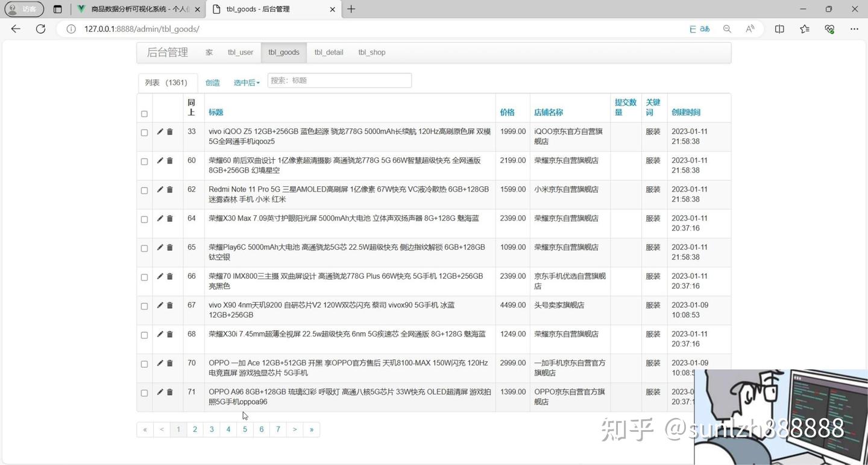
Task: Check the checkbox for row 33
Action: click(x=144, y=133)
